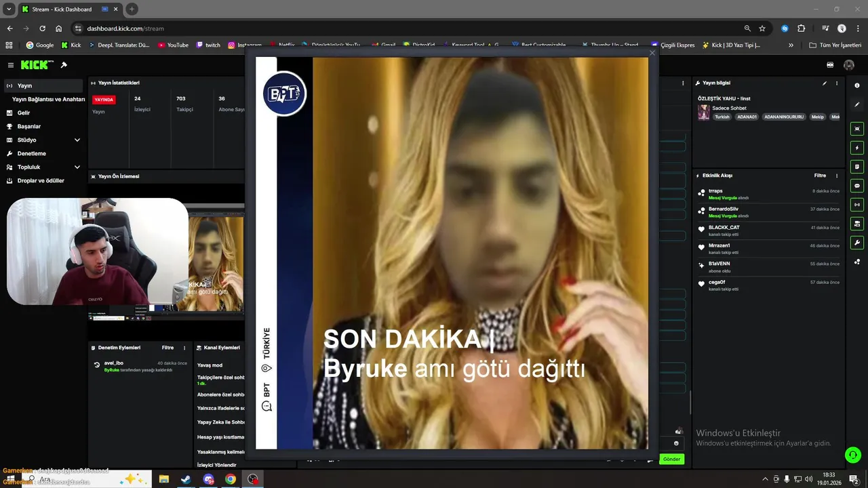Image resolution: width=868 pixels, height=488 pixels.
Task: Open Twitch bookmark in bookmarks bar
Action: pos(208,45)
